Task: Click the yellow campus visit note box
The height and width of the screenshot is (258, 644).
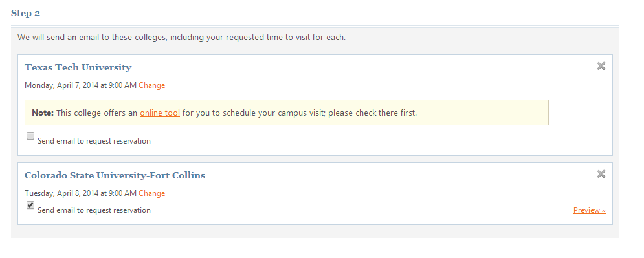Action: (287, 113)
